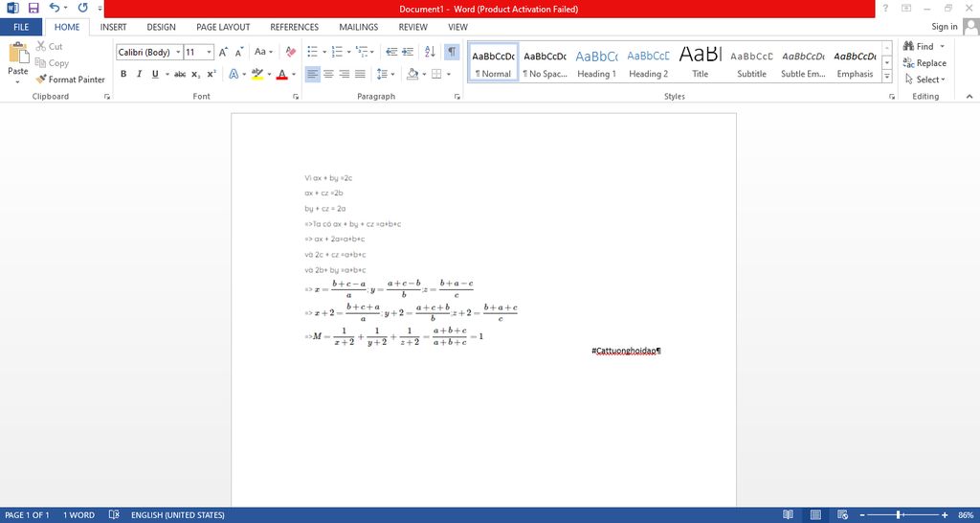980x523 pixels.
Task: Switch to the REVIEW tab
Action: [x=413, y=27]
